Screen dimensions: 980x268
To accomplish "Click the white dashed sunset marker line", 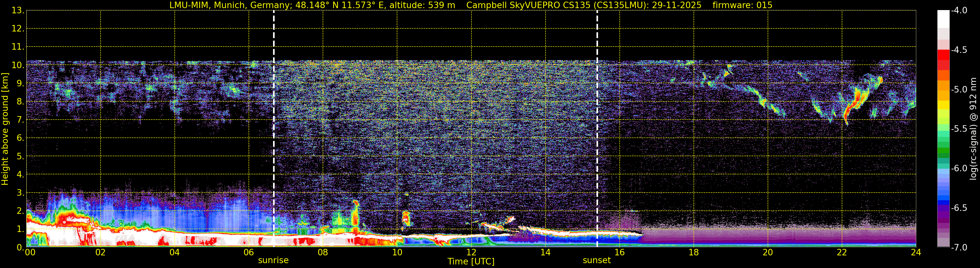I will tap(597, 129).
